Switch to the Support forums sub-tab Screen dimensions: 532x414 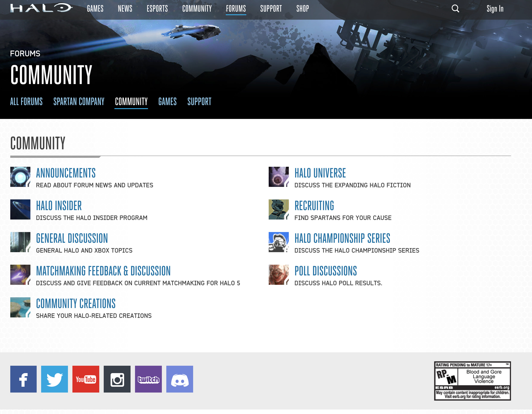coord(199,101)
